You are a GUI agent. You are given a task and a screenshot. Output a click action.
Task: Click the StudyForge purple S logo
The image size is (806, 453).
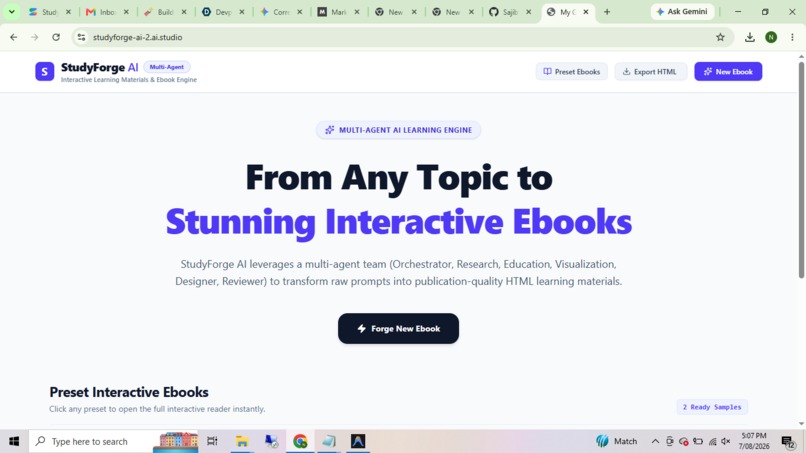tap(45, 71)
